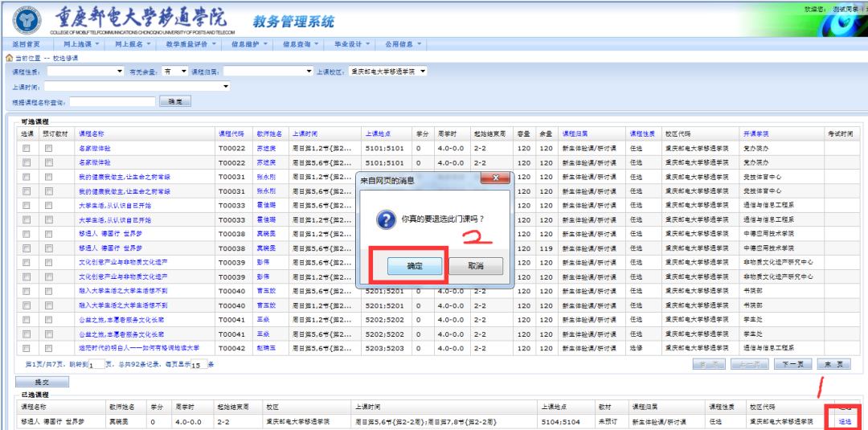Go to next page with 下一页
Viewport: 868px width, 430px height.
pyautogui.click(x=792, y=364)
